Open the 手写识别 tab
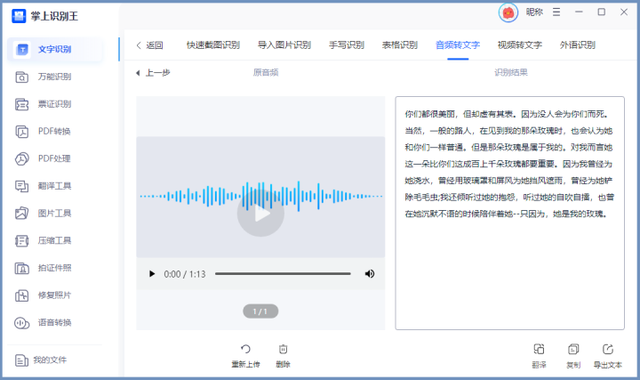The width and height of the screenshot is (640, 380). 347,45
